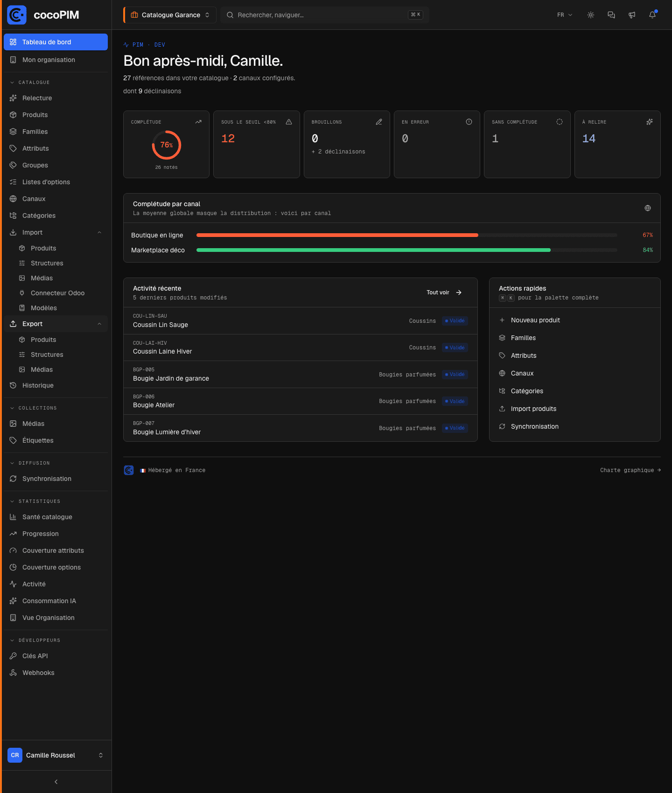Click Tout voir in Activité récente
The width and height of the screenshot is (672, 793).
point(444,292)
